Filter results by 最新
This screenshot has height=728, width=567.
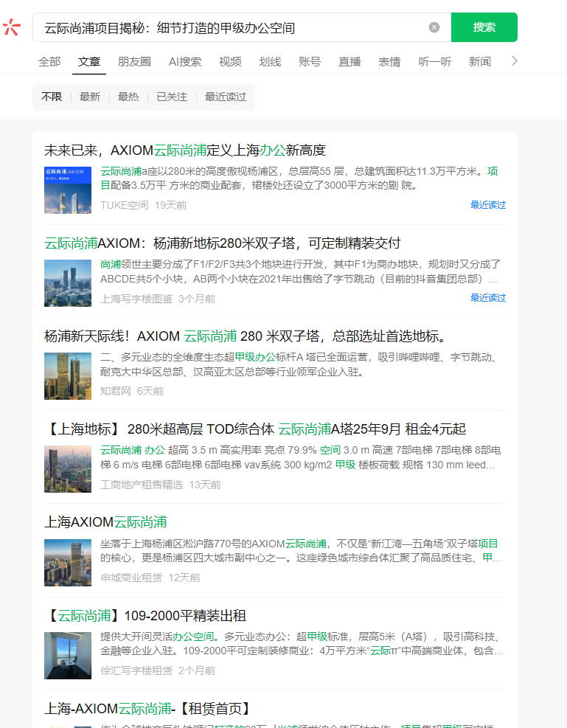[x=89, y=97]
